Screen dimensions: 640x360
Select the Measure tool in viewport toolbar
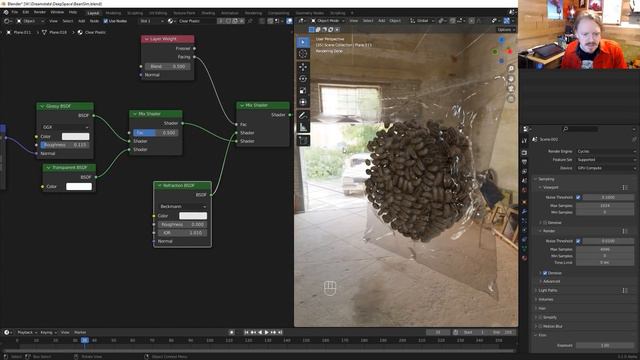[303, 128]
